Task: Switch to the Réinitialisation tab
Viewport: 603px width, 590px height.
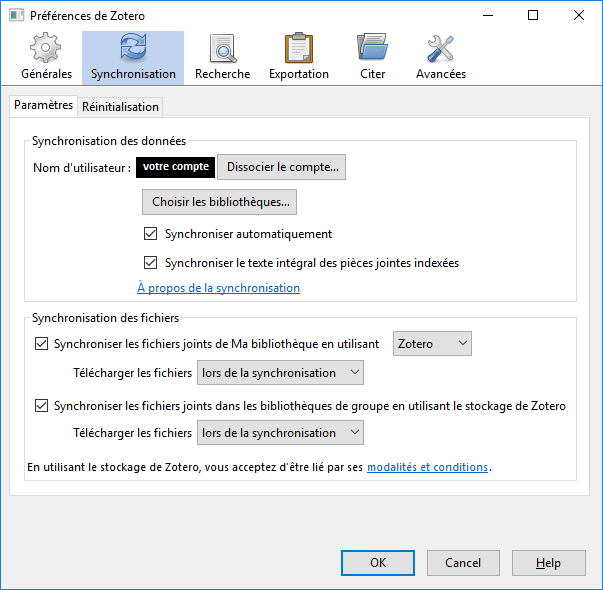Action: (120, 107)
